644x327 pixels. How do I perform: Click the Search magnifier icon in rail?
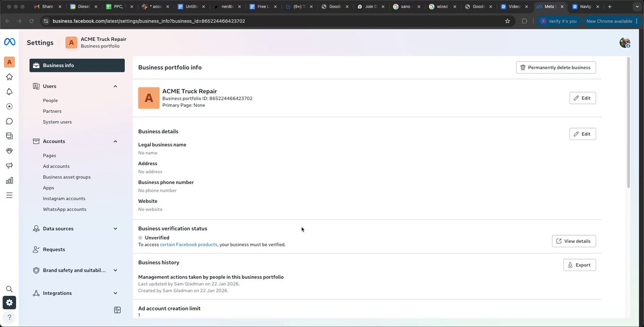(x=9, y=289)
